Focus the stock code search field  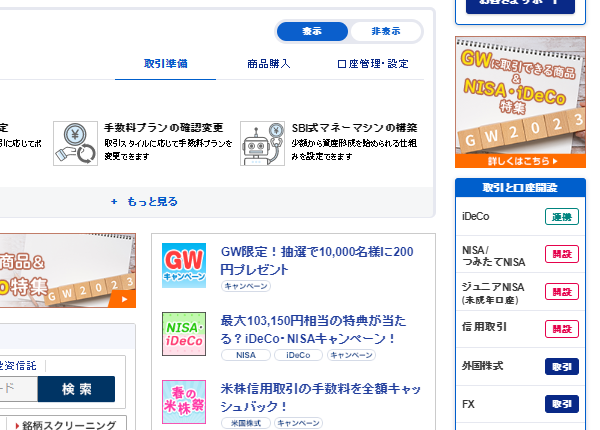pos(18,389)
